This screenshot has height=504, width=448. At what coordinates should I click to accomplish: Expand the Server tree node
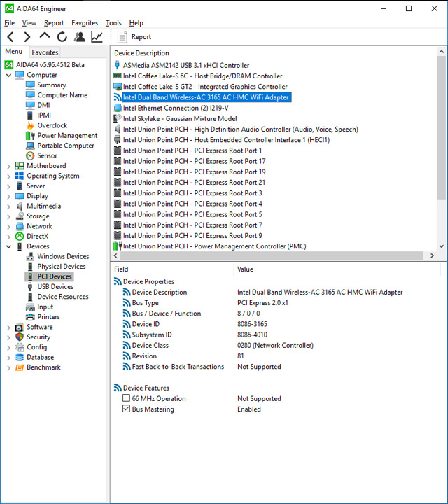(x=8, y=186)
